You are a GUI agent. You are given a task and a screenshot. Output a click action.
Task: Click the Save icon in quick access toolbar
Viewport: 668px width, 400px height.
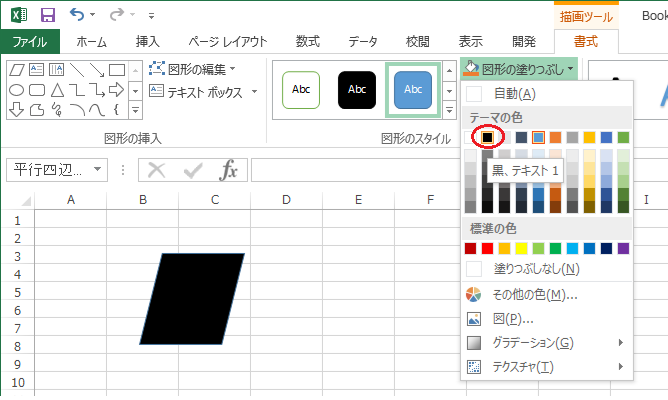coord(47,15)
